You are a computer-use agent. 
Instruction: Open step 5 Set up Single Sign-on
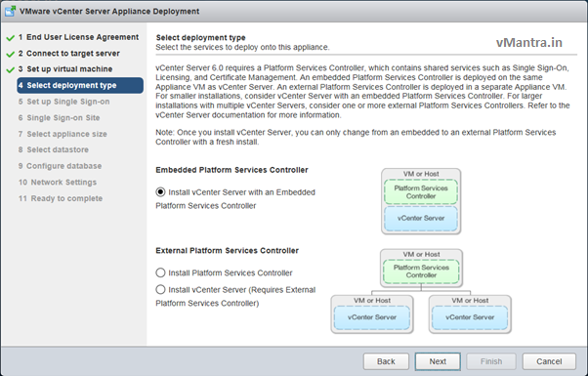(64, 102)
